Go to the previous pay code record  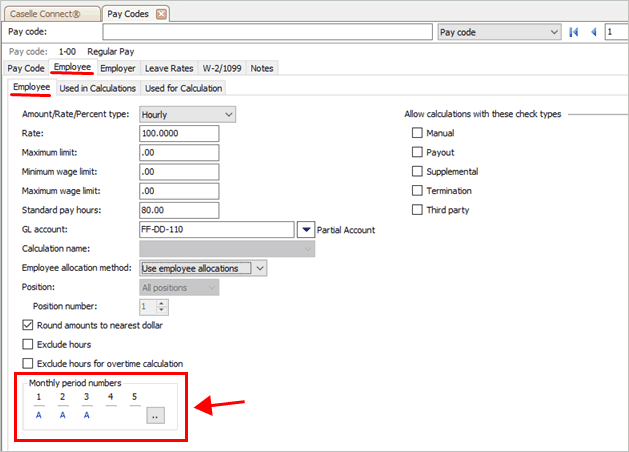point(594,32)
